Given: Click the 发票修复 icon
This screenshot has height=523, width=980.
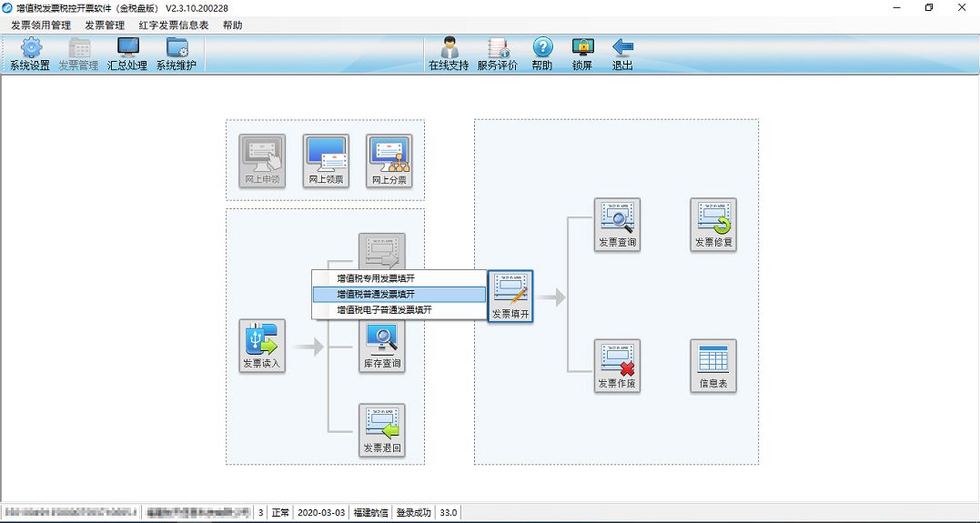Looking at the screenshot, I should [713, 225].
